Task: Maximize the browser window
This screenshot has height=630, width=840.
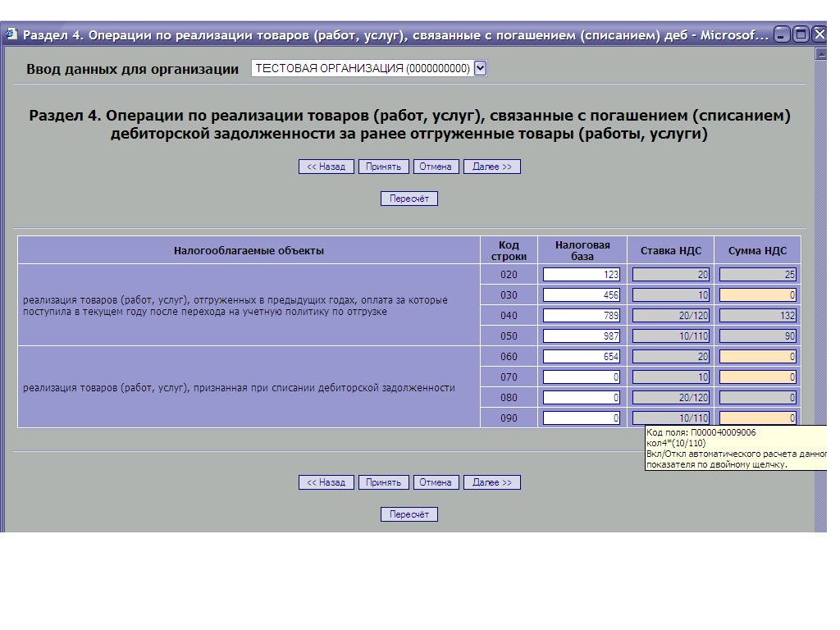Action: (800, 34)
